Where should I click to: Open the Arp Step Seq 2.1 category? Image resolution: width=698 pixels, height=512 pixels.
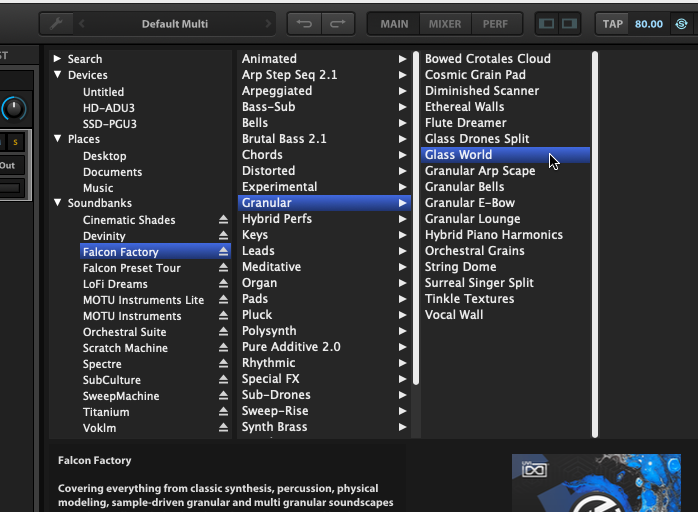324,74
